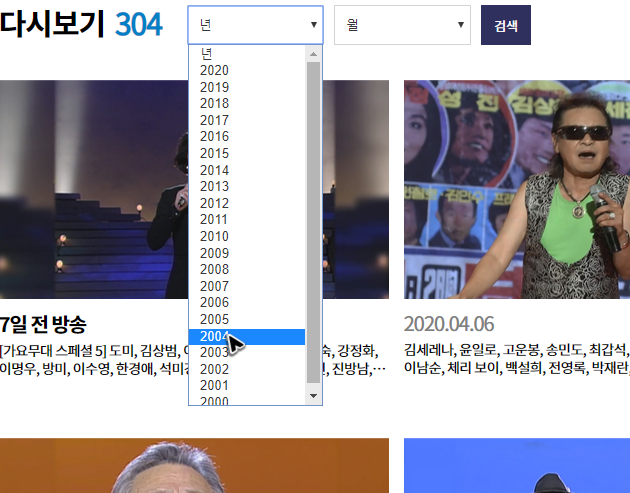This screenshot has height=493, width=630.
Task: Open the 2020.04.06 episode thumbnail
Action: click(517, 189)
